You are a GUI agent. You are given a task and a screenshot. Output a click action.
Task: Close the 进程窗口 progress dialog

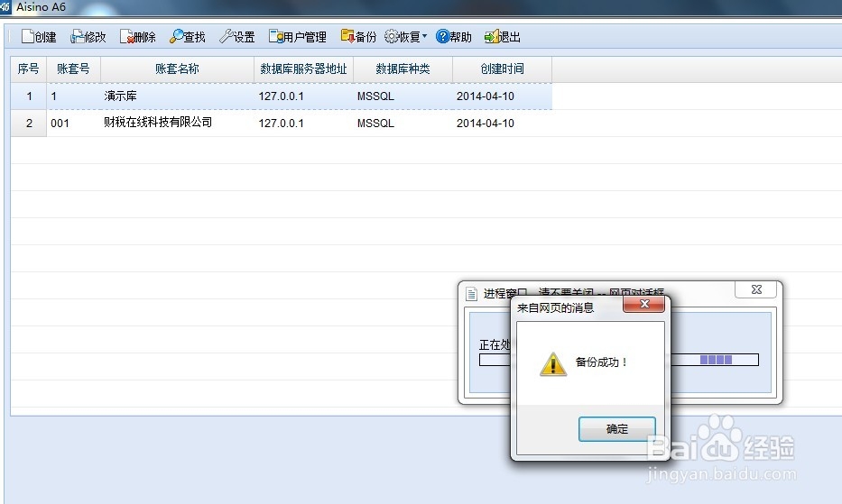pyautogui.click(x=756, y=289)
